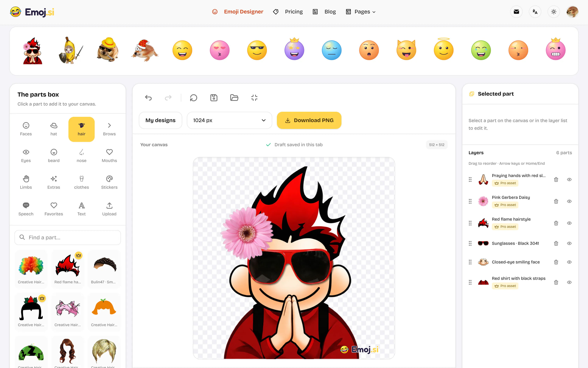Add the orange fruit Creative Hair part
The width and height of the screenshot is (588, 368).
104,312
